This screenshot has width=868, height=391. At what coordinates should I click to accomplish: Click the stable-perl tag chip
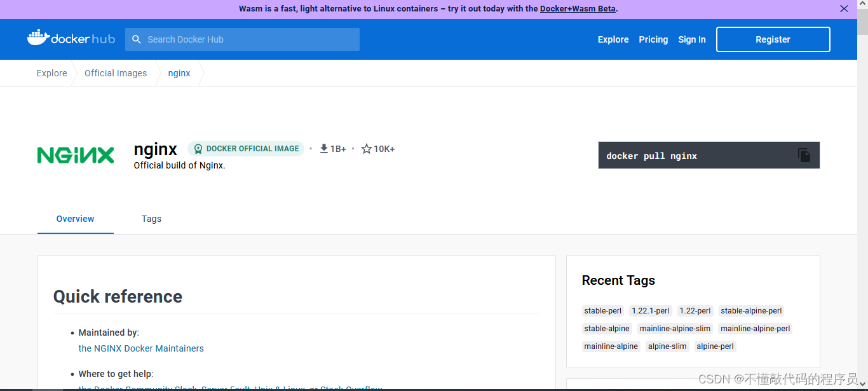[x=602, y=310]
